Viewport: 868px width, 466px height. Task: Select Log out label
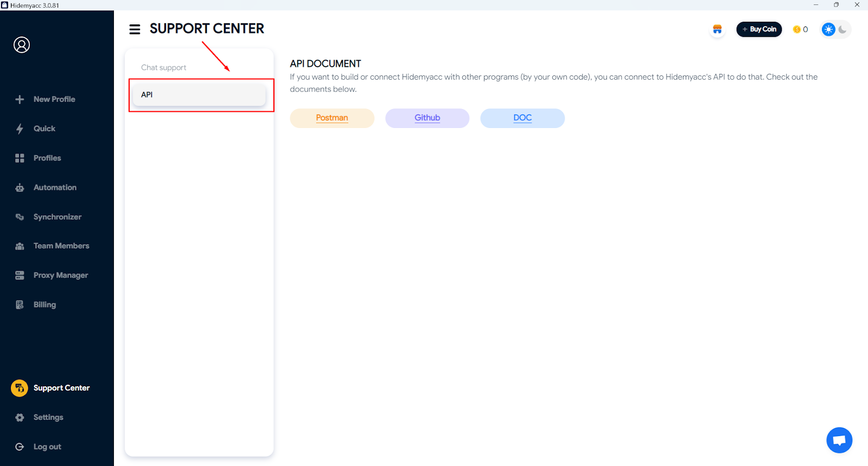click(x=47, y=447)
